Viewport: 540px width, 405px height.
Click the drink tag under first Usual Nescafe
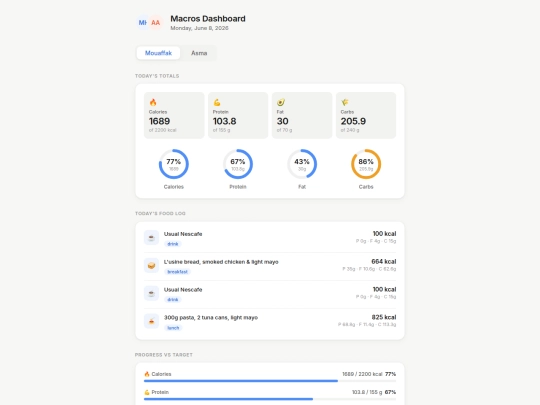173,244
